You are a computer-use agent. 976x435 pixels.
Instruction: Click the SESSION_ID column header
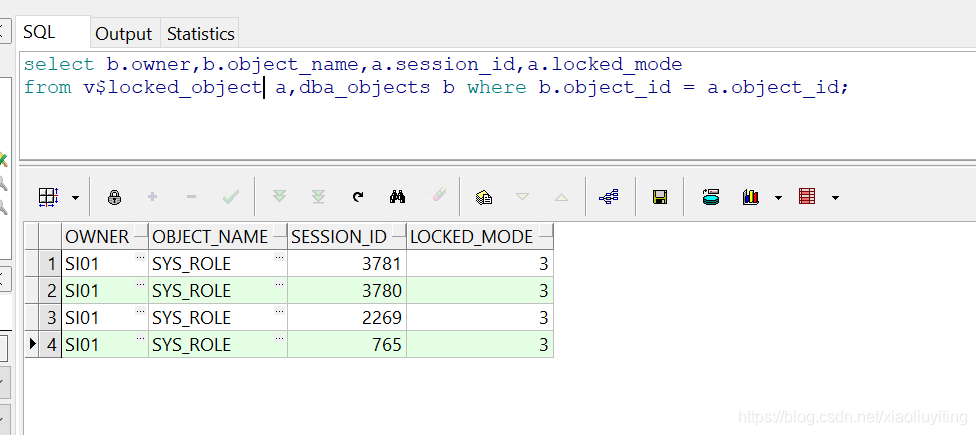tap(347, 236)
